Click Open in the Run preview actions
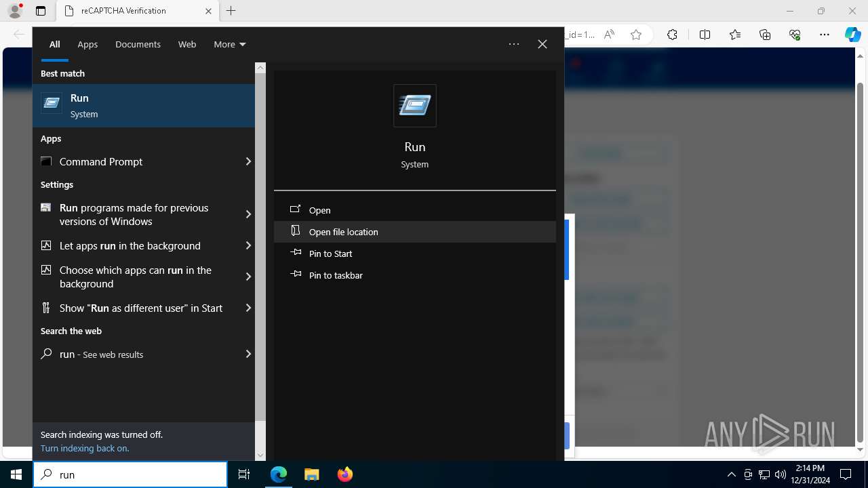 tap(415, 210)
